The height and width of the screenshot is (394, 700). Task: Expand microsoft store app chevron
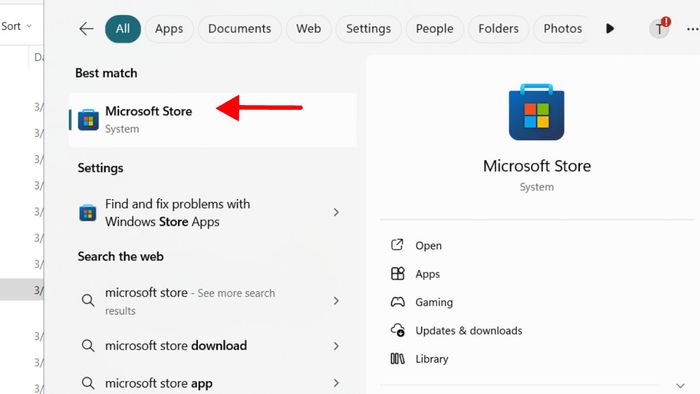336,383
